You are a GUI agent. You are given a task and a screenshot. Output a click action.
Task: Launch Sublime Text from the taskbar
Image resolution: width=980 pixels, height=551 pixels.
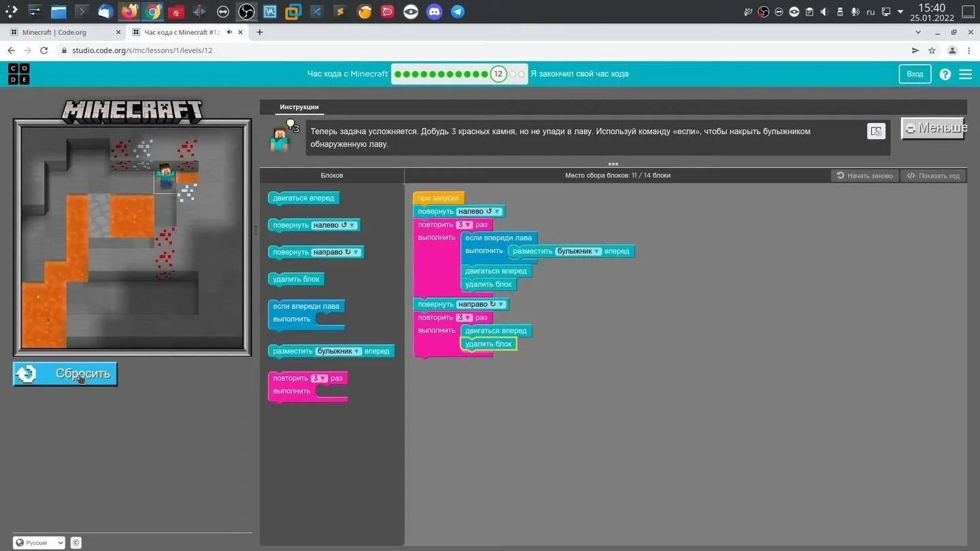tap(340, 12)
